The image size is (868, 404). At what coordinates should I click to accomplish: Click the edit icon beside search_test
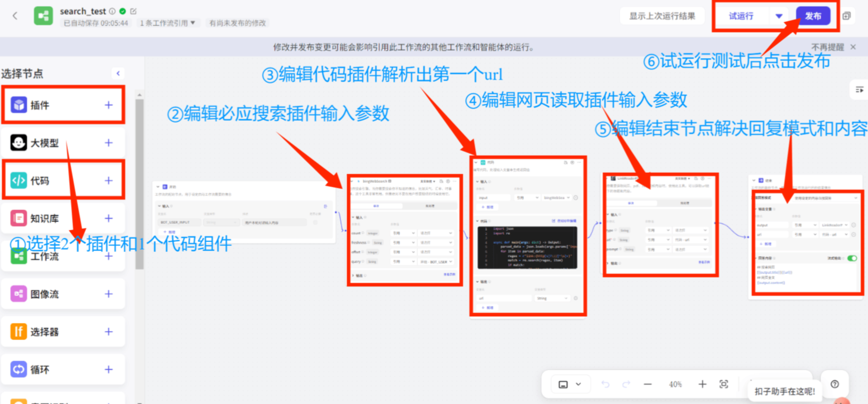click(x=134, y=11)
